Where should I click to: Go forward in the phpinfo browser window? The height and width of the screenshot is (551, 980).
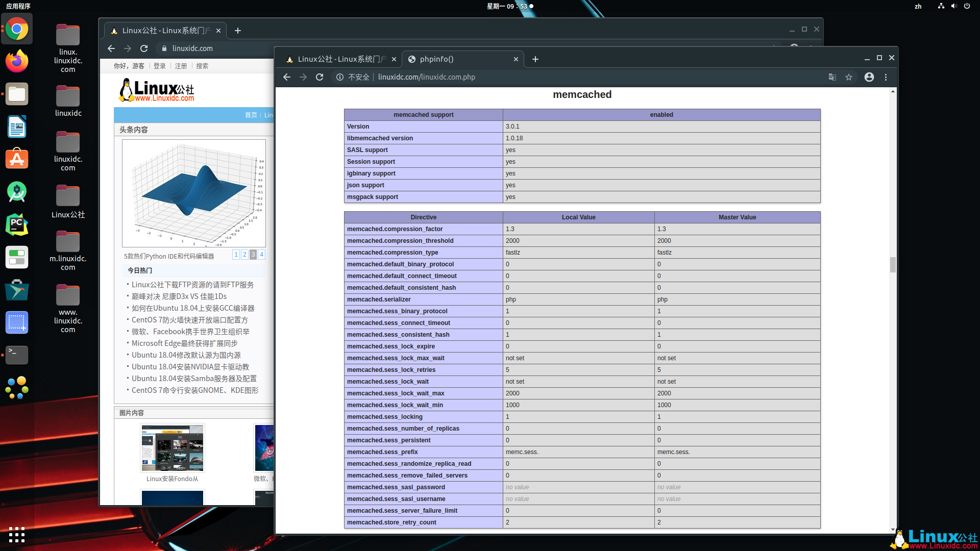[303, 77]
